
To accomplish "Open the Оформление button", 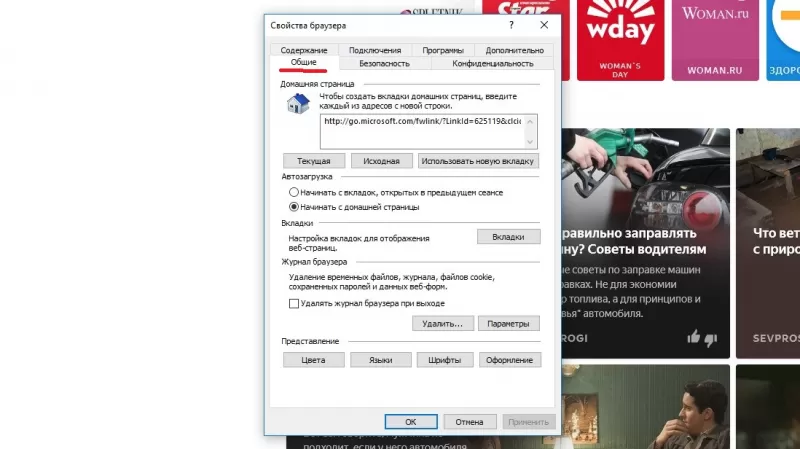I will pos(510,360).
